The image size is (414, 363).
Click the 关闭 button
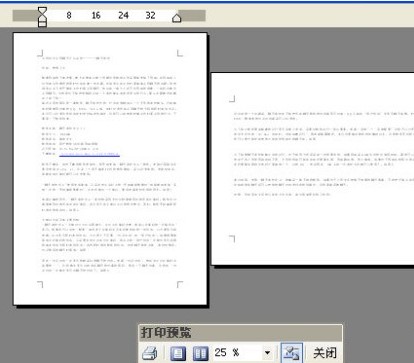pos(325,353)
